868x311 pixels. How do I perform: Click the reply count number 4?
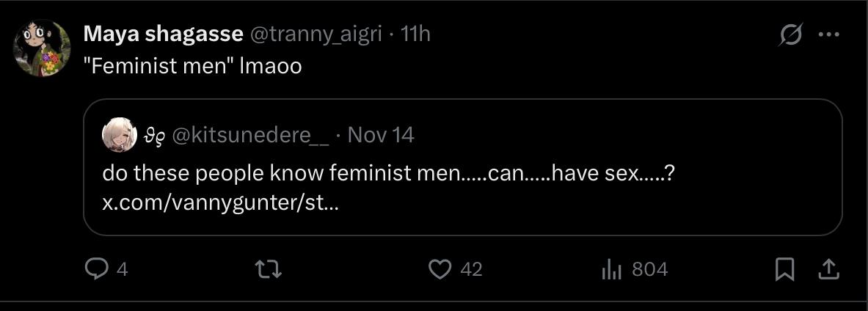click(x=122, y=269)
